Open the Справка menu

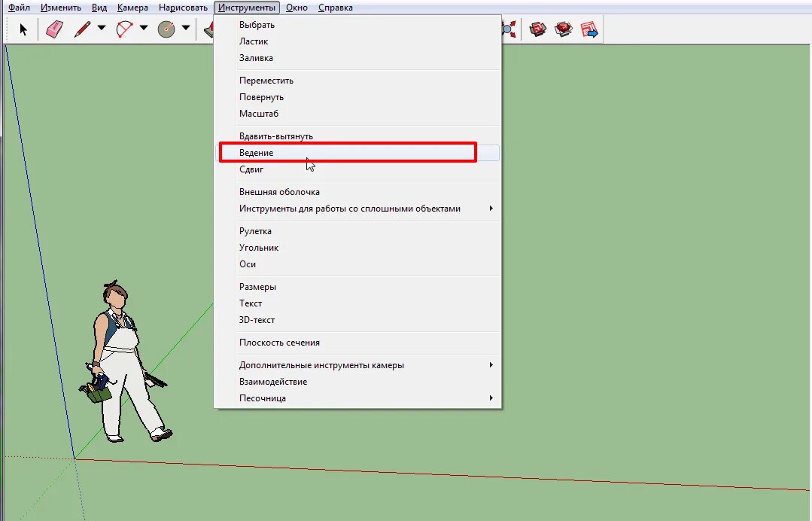[x=336, y=8]
